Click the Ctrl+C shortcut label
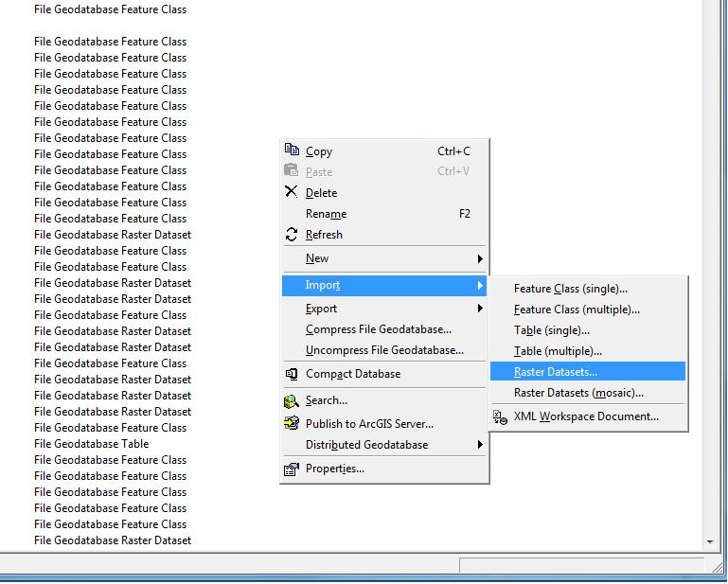 (x=453, y=151)
